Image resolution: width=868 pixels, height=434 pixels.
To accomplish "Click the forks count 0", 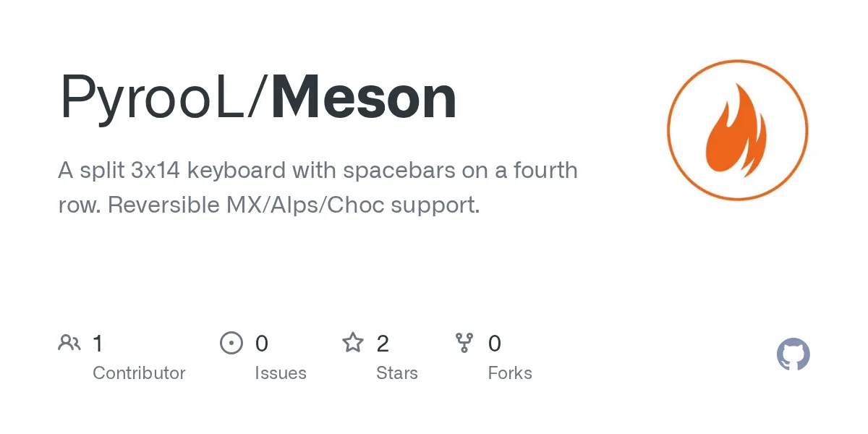I will click(495, 344).
